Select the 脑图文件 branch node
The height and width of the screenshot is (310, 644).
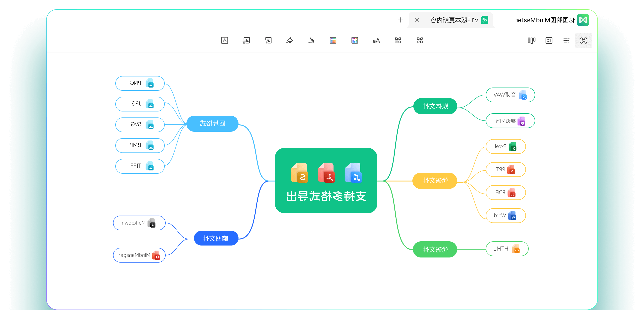coord(216,238)
